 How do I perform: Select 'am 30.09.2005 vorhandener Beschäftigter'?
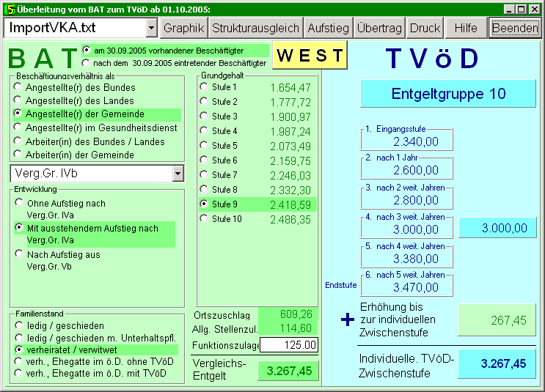(x=175, y=51)
